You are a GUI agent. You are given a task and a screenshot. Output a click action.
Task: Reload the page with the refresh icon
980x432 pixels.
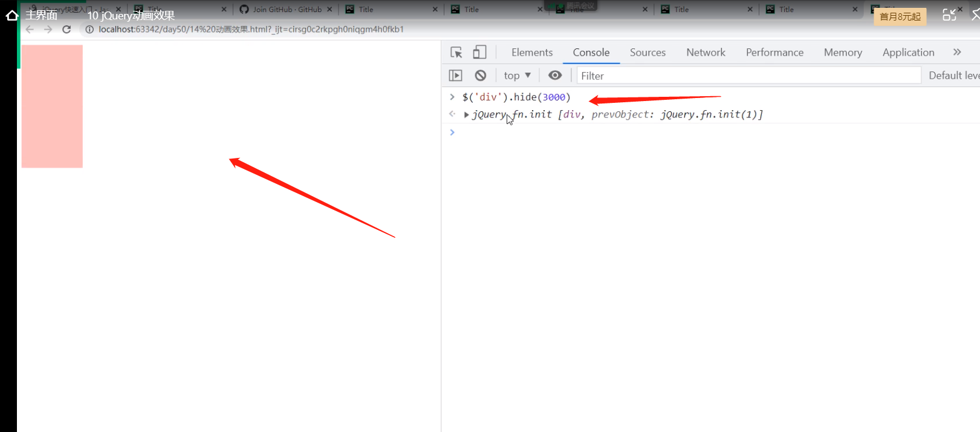pyautogui.click(x=67, y=29)
